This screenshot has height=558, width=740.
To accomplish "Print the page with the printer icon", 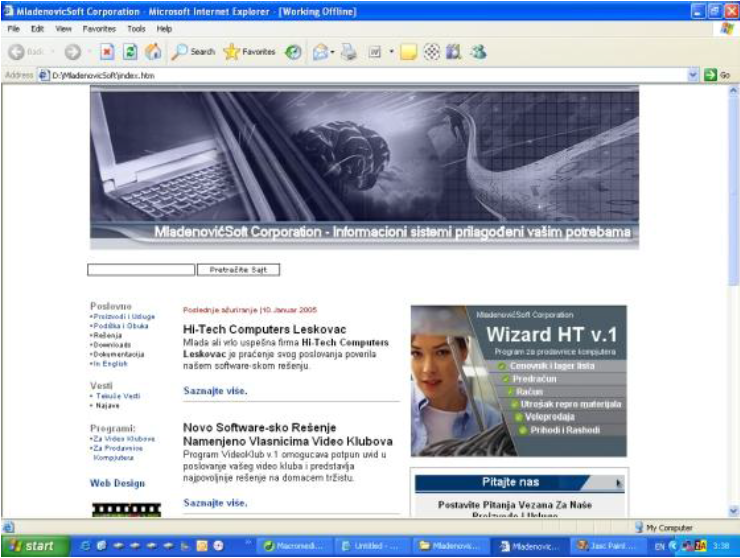I will point(349,52).
